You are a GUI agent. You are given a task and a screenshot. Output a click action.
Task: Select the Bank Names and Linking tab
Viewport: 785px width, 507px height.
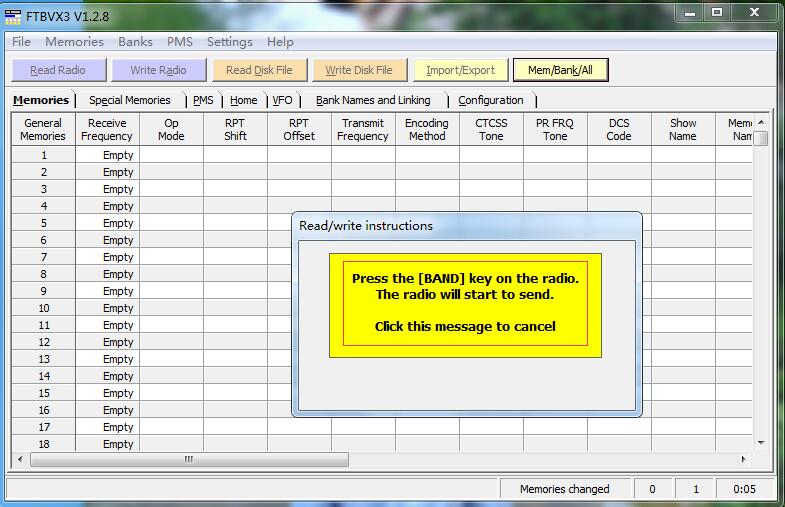point(373,100)
